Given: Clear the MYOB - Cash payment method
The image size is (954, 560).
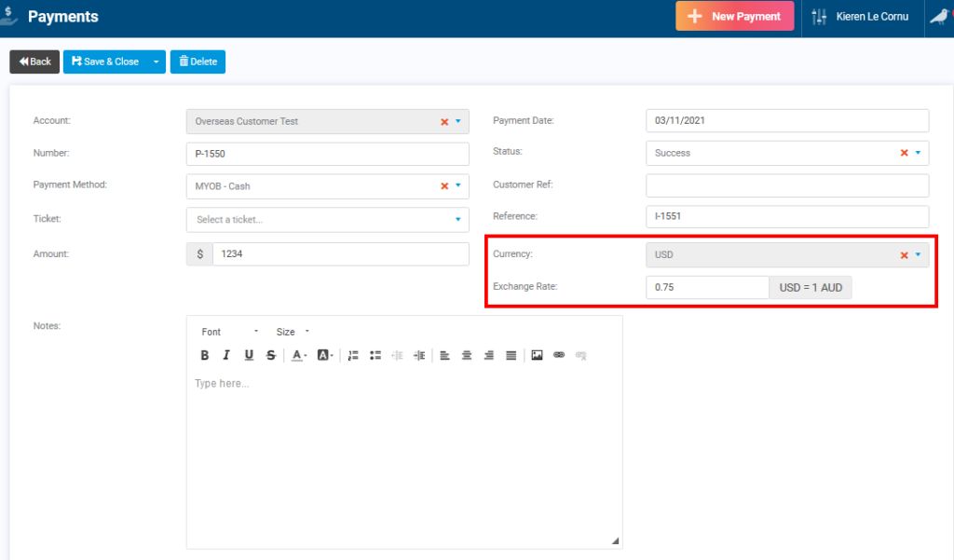Looking at the screenshot, I should 444,185.
